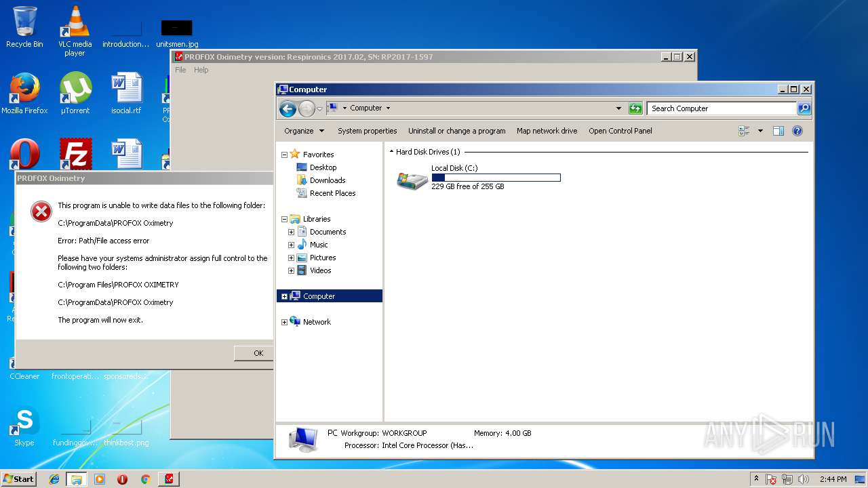
Task: Click the Search Computer input field
Action: tap(722, 108)
